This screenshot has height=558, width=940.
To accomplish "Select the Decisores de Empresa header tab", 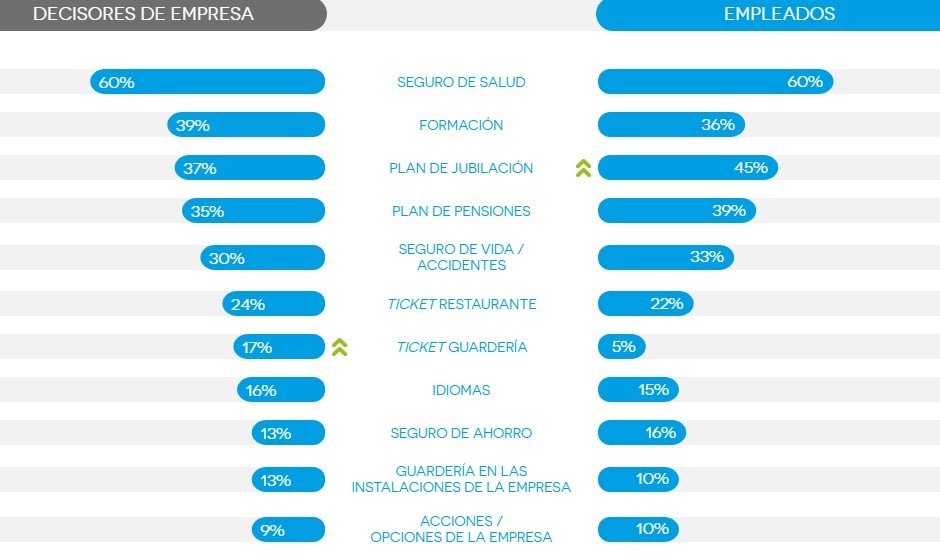I will click(163, 15).
